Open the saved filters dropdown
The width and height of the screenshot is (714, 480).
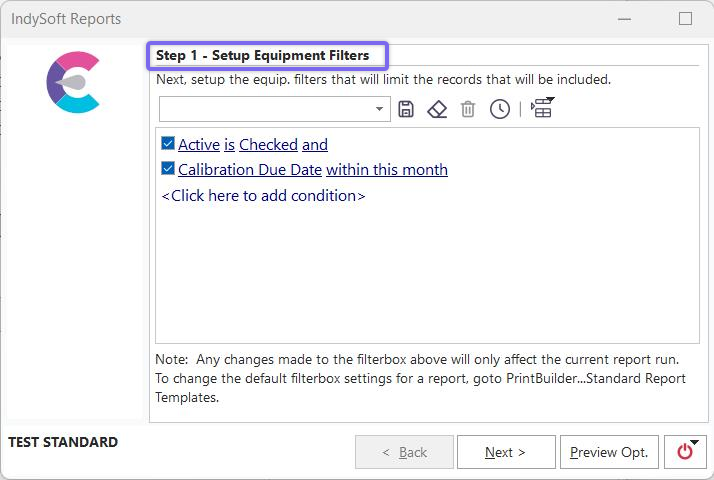pyautogui.click(x=380, y=109)
